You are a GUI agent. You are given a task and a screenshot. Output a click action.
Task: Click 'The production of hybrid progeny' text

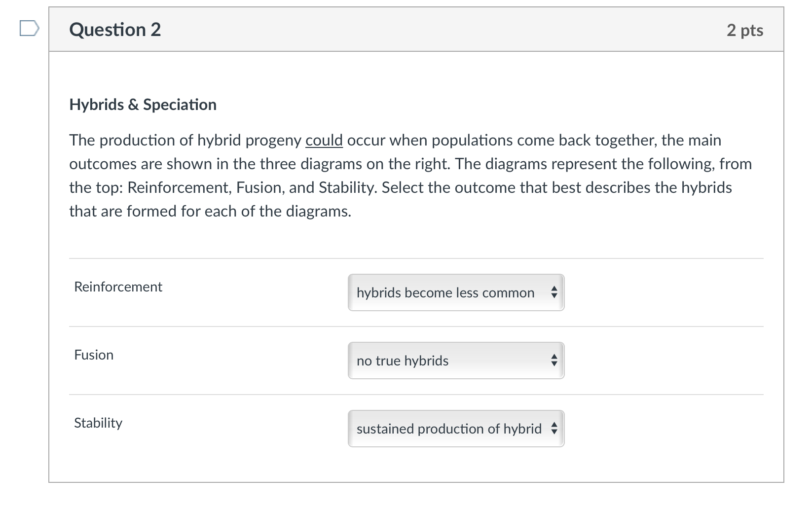(x=185, y=140)
